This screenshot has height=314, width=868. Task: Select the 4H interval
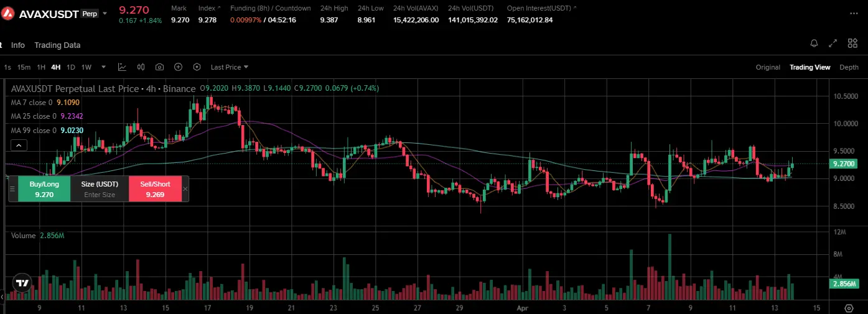(56, 67)
